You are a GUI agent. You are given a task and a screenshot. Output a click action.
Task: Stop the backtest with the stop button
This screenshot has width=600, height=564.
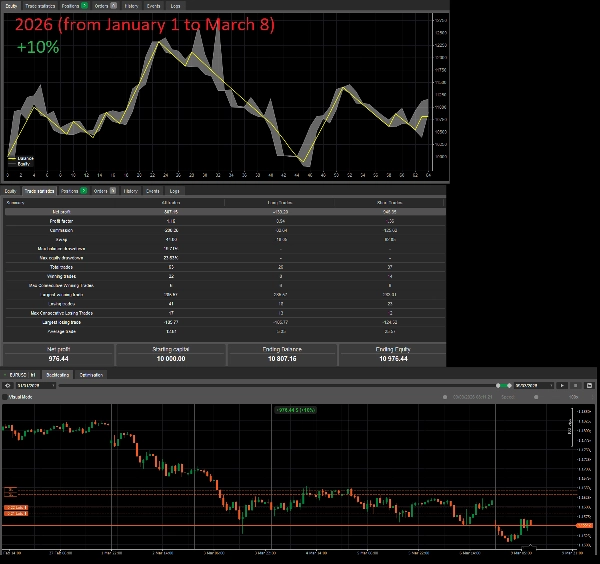[x=576, y=385]
